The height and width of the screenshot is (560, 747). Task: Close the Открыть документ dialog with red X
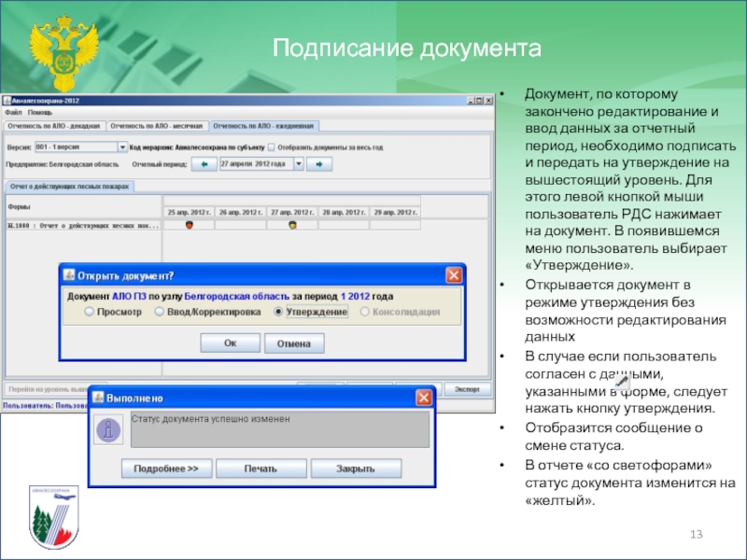coord(454,274)
